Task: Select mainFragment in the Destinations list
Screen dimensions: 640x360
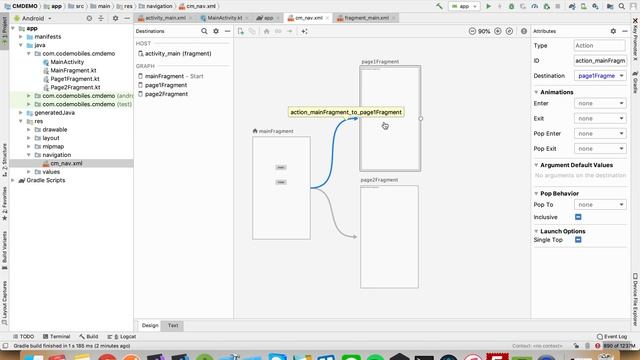Action: [x=164, y=76]
